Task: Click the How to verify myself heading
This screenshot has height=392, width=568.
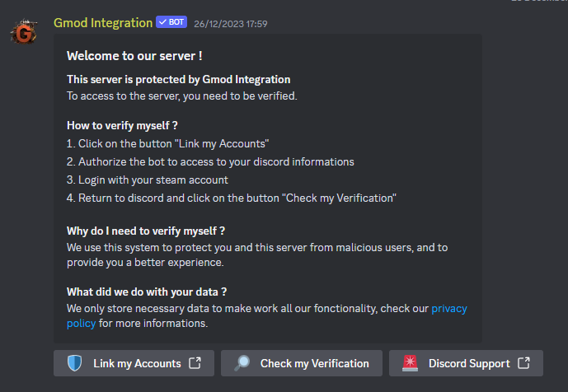Action: pos(122,126)
